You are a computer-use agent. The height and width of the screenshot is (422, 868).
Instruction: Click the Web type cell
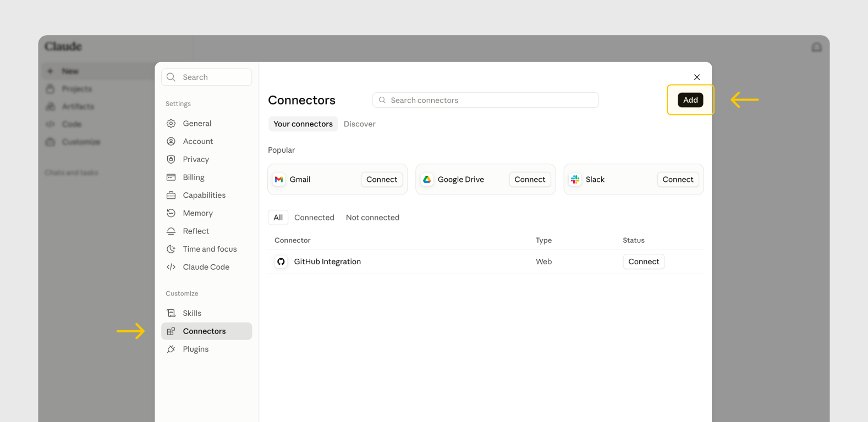click(x=544, y=262)
